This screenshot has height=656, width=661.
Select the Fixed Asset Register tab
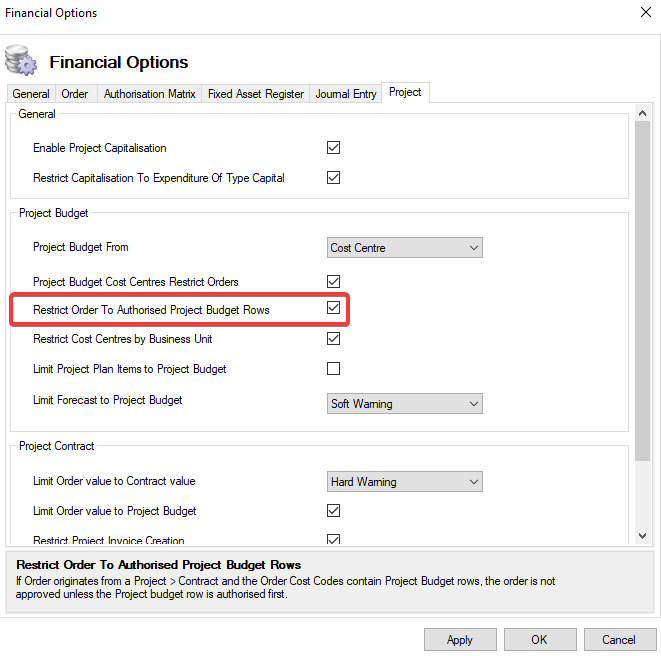pyautogui.click(x=255, y=94)
